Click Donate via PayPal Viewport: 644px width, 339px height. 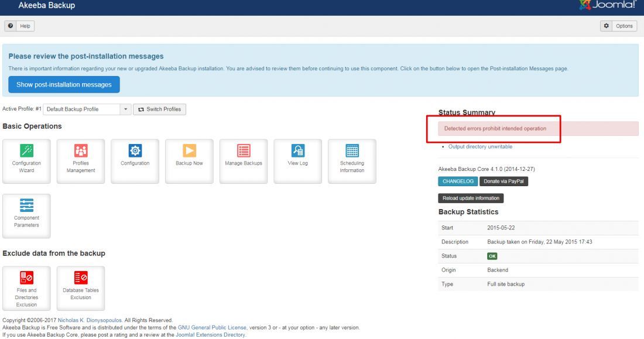coord(503,182)
